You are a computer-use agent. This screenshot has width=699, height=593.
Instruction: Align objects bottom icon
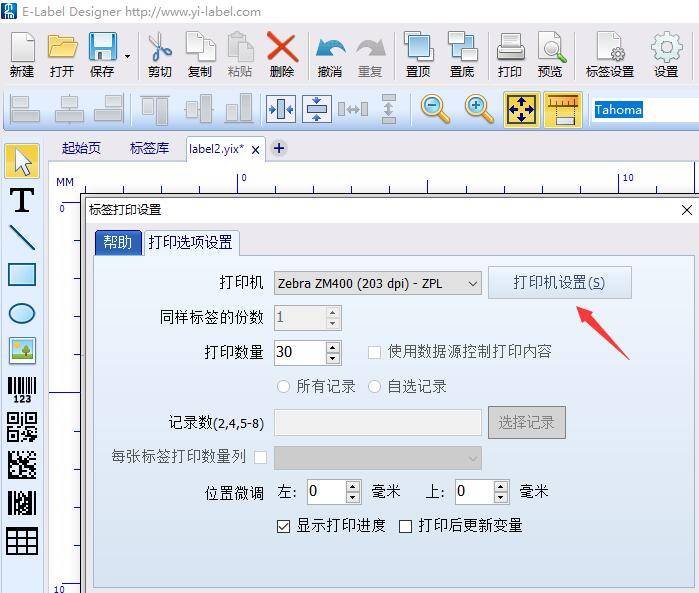coord(238,109)
